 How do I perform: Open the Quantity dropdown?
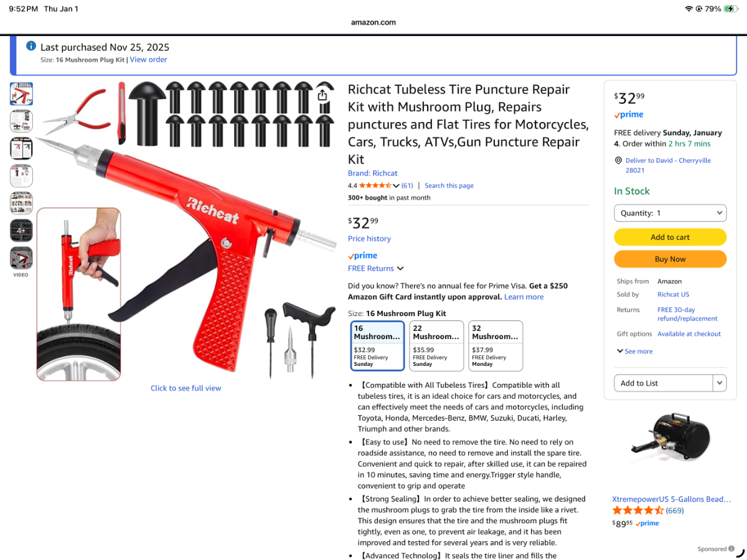(670, 213)
